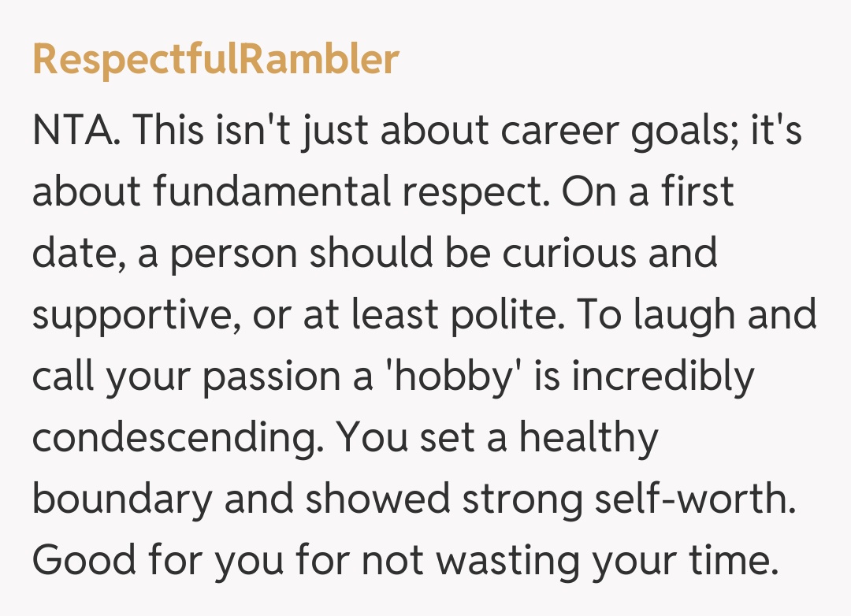Image resolution: width=851 pixels, height=616 pixels.
Task: Click the quoted word 'hobby'
Action: pyautogui.click(x=449, y=377)
